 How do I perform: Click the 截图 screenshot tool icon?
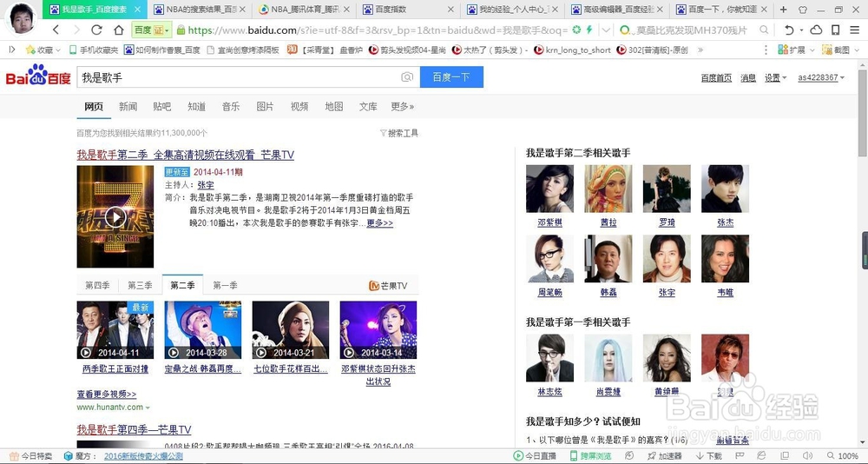(827, 50)
